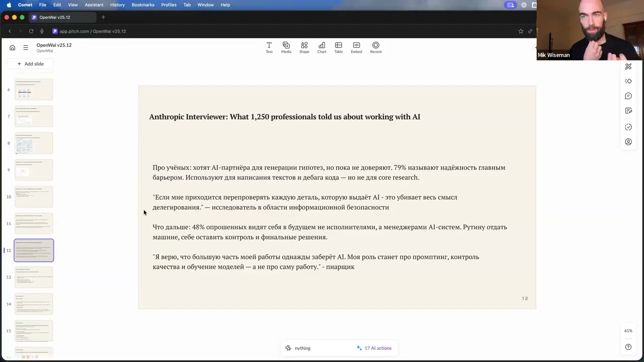Open the animations panel icon

click(x=628, y=81)
